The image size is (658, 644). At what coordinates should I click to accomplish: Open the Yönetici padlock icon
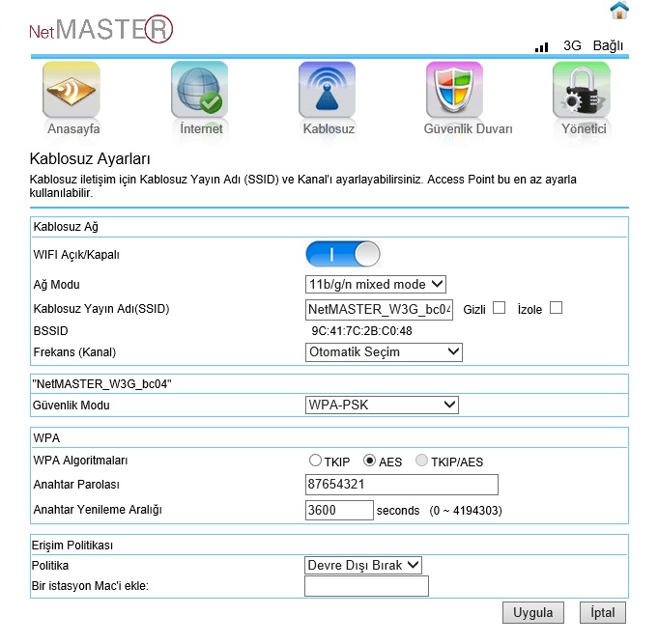[x=582, y=90]
